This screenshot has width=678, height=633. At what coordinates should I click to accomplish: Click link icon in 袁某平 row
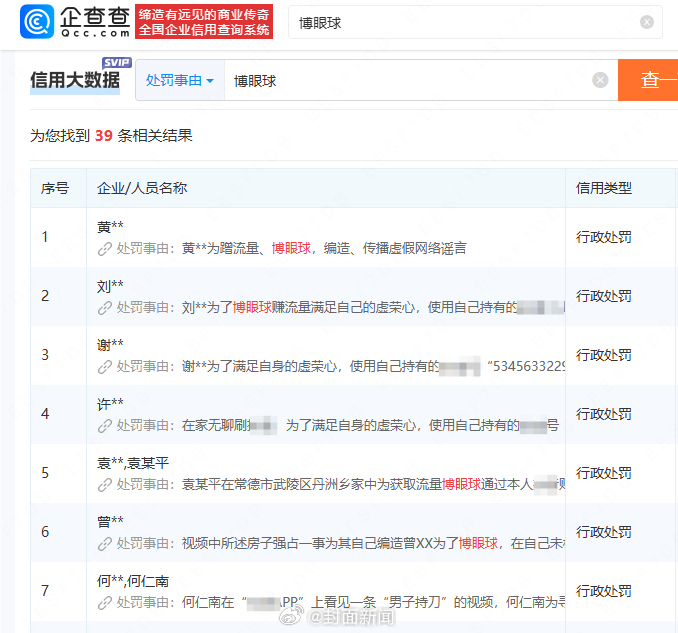tap(105, 485)
